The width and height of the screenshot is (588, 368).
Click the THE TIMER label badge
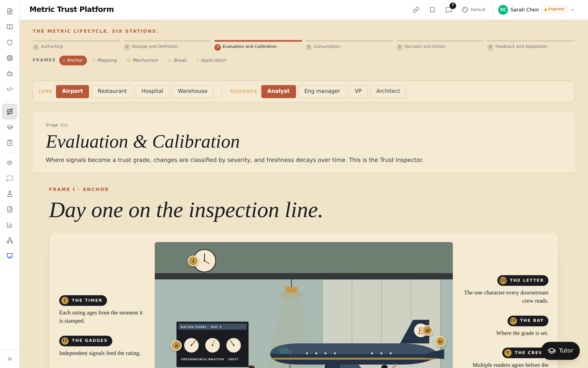click(83, 300)
